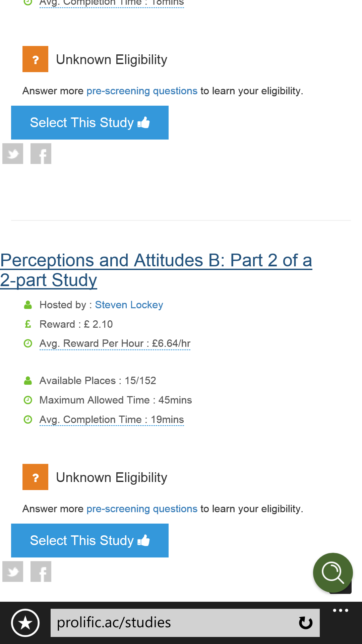Visit host Steven Lockey's profile link
Viewport: 362px width, 644px height.
[129, 305]
